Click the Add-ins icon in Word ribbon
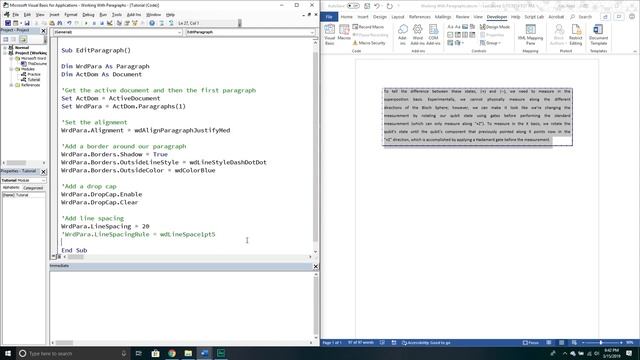Image resolution: width=640 pixels, height=360 pixels. click(403, 35)
